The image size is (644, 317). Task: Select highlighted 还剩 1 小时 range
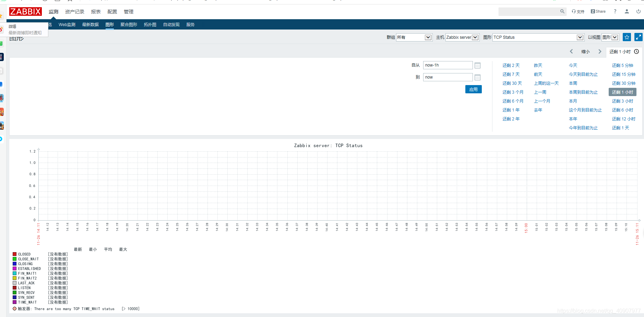click(x=623, y=92)
